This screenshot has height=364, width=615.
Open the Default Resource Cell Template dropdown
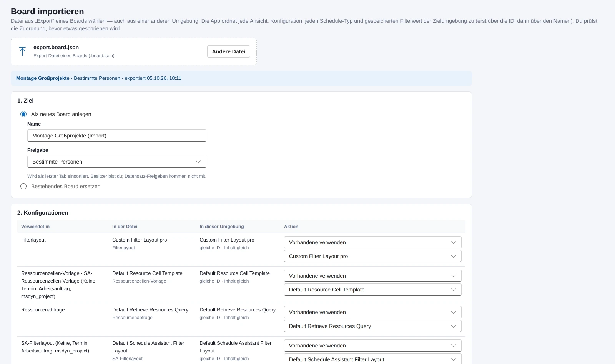372,290
